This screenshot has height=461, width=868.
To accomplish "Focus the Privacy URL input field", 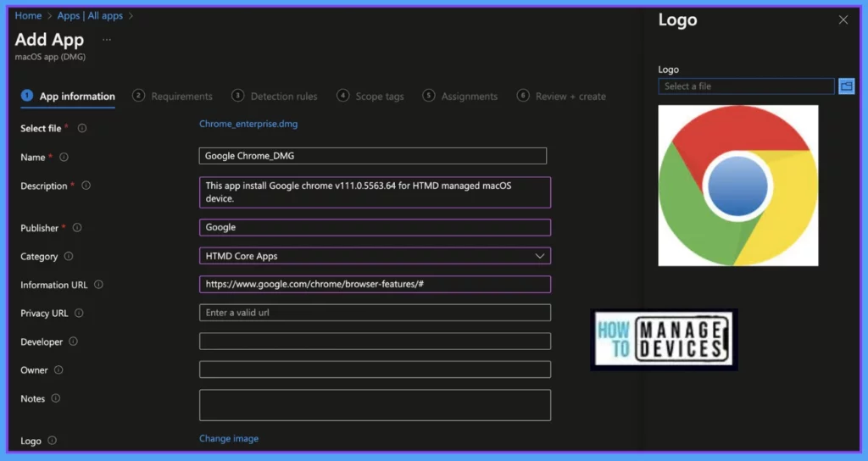I will click(375, 313).
